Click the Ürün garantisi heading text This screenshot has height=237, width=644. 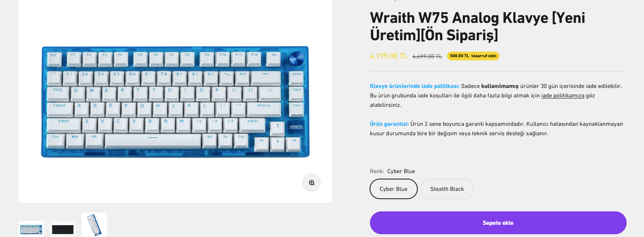click(x=389, y=124)
